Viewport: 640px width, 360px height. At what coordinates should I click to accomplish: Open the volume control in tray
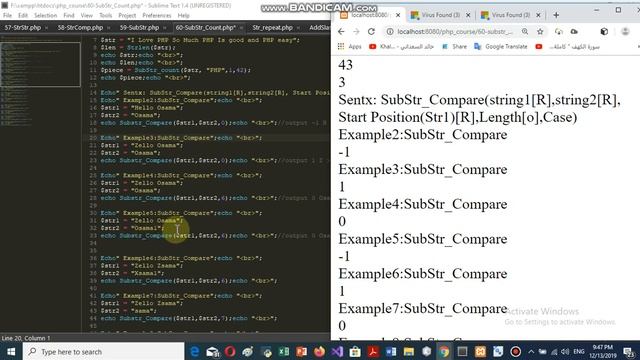pyautogui.click(x=565, y=351)
